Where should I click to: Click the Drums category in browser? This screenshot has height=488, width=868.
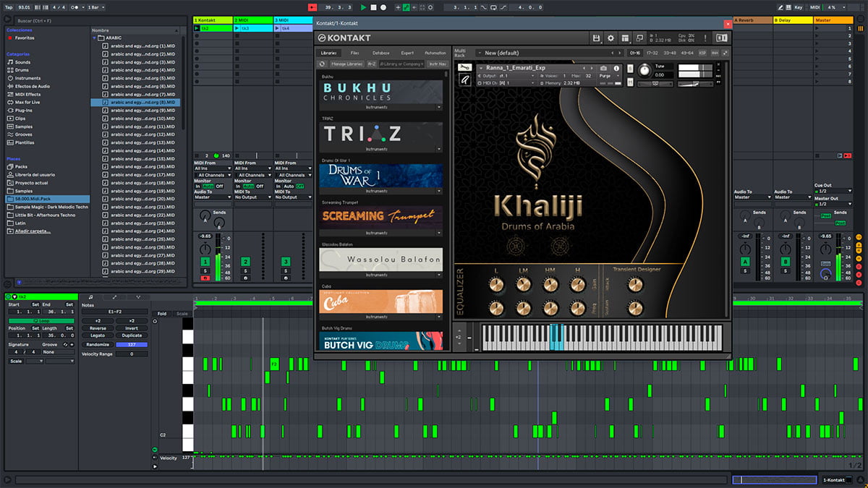tap(22, 70)
